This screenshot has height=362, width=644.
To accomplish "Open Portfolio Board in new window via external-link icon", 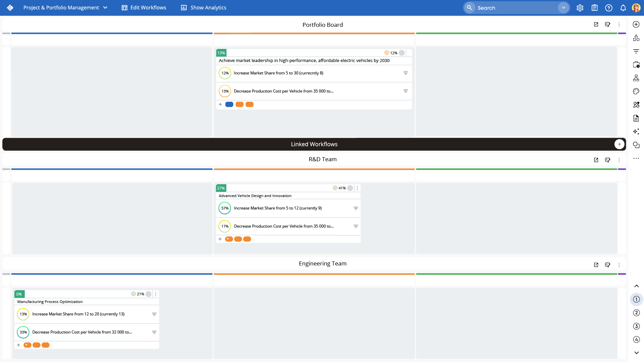I will point(596,24).
